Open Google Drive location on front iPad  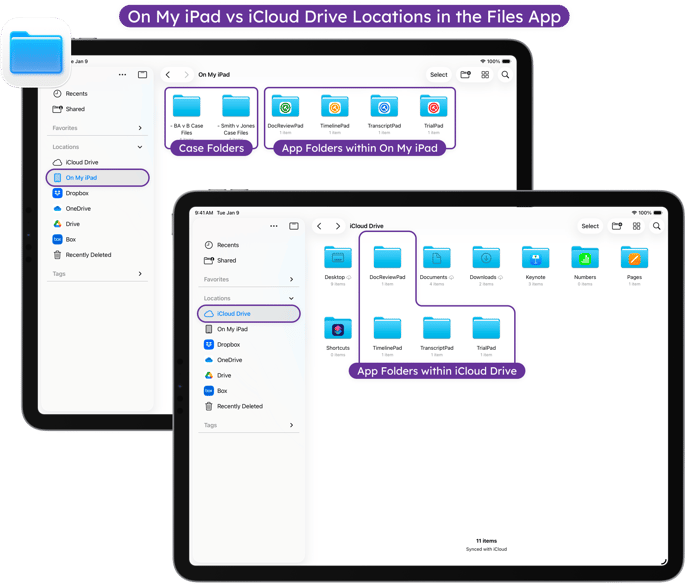(x=218, y=375)
